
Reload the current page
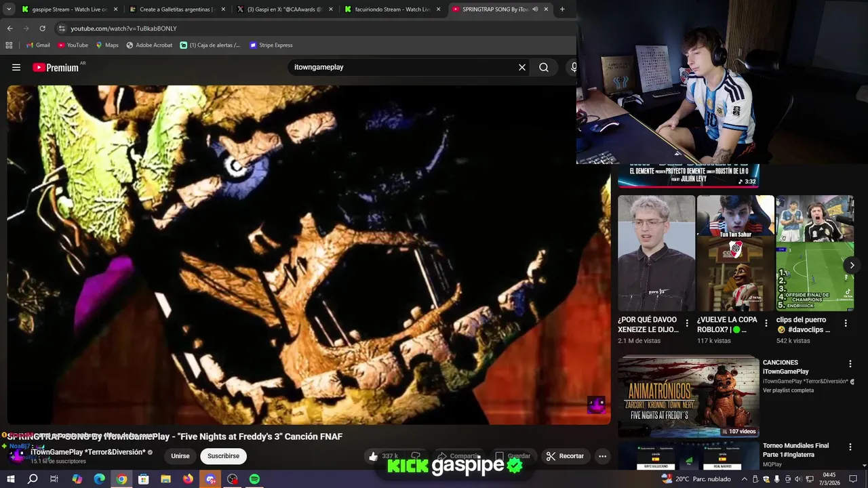point(42,28)
